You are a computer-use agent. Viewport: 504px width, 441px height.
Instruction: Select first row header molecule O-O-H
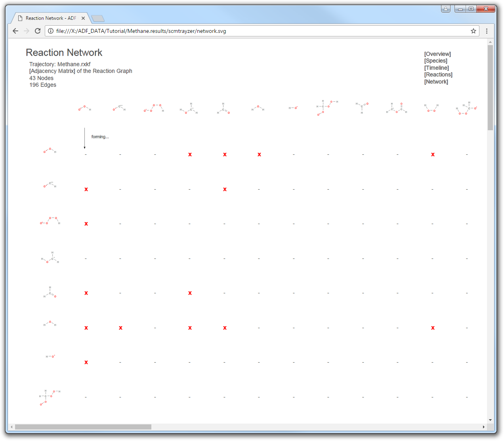pos(50,150)
